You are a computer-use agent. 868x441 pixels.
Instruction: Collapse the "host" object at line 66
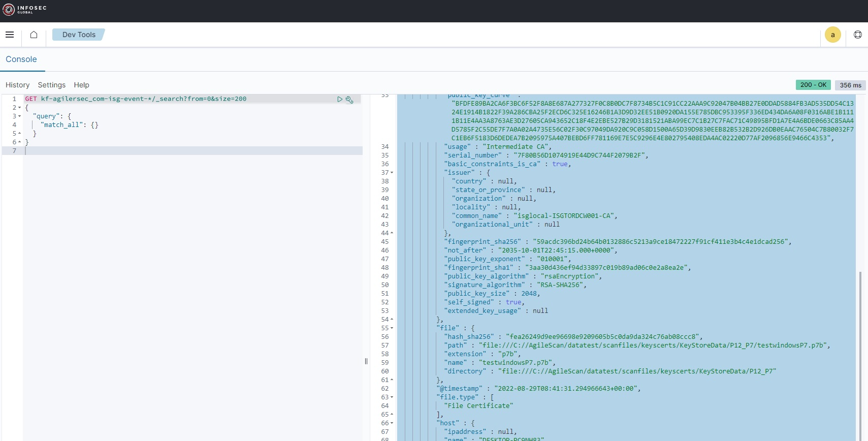[x=392, y=423]
